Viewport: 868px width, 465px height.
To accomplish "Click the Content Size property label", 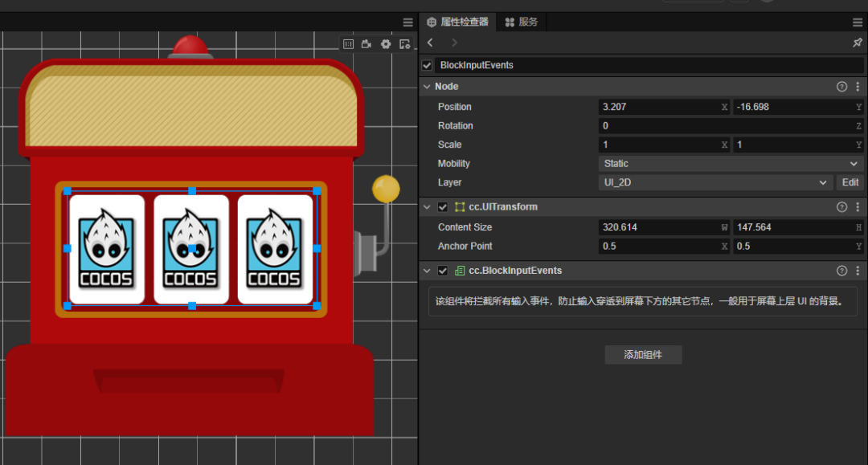I will pyautogui.click(x=465, y=227).
